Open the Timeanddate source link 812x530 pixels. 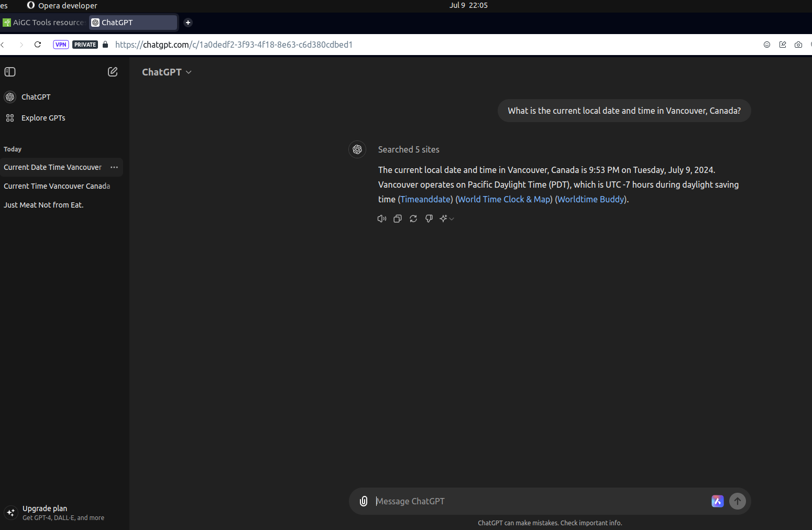(425, 199)
